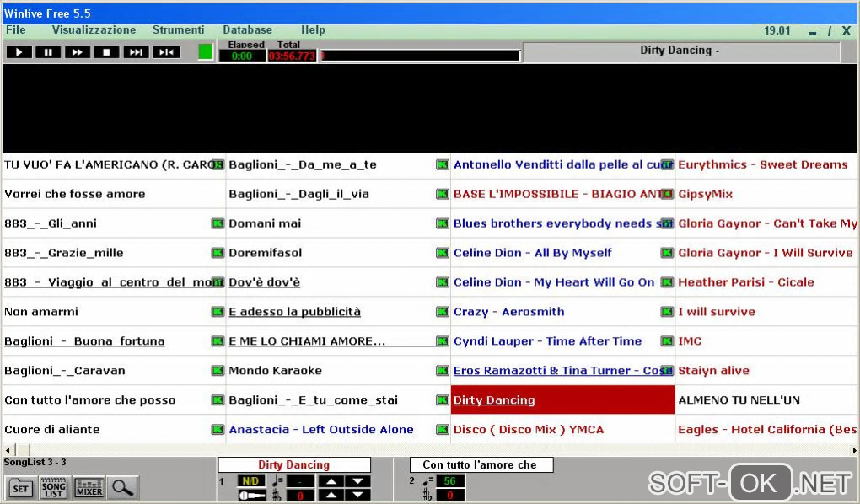
Task: Open the Help menu
Action: 313,29
